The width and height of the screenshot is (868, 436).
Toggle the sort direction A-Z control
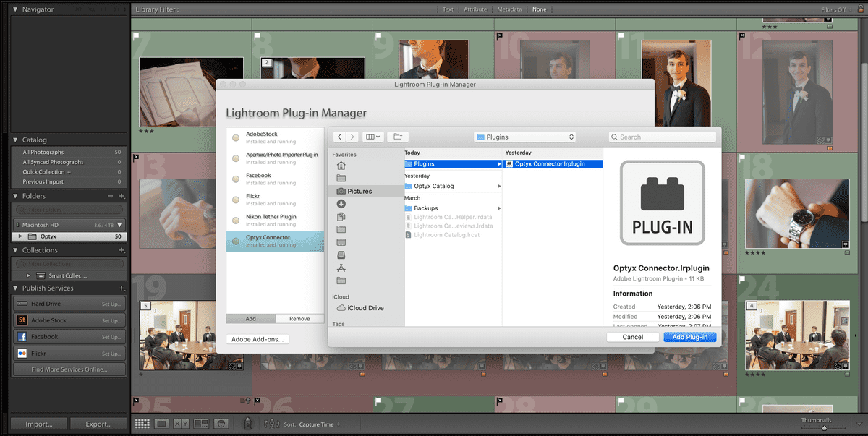tap(271, 424)
